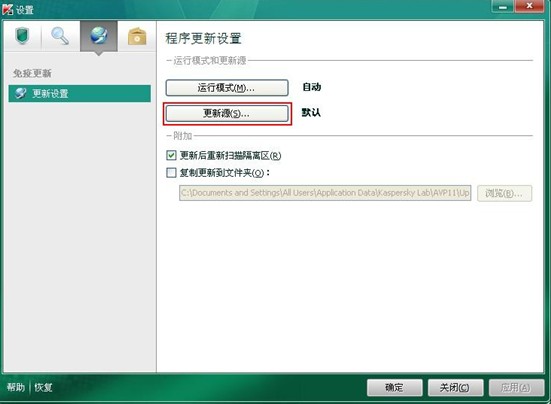Open the shield Protection Center tab
Screen dimensions: 551x404
point(22,37)
